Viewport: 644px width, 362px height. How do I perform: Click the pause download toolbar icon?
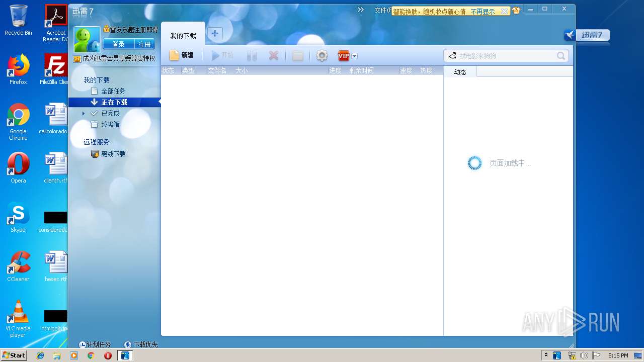(x=252, y=56)
